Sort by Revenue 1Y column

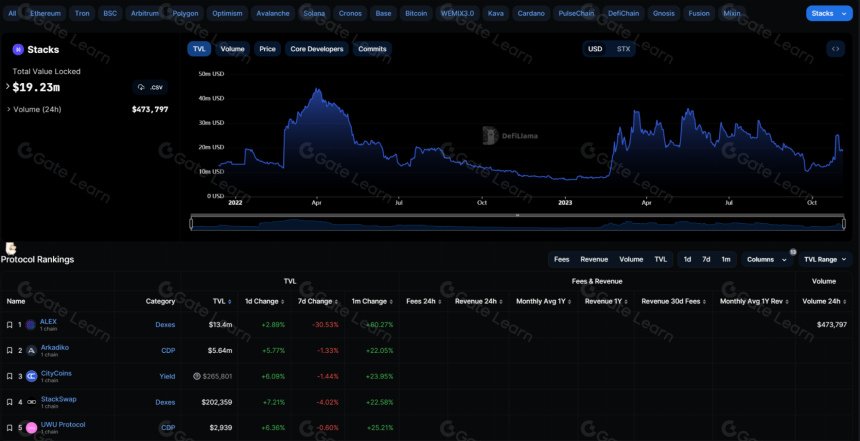point(606,301)
